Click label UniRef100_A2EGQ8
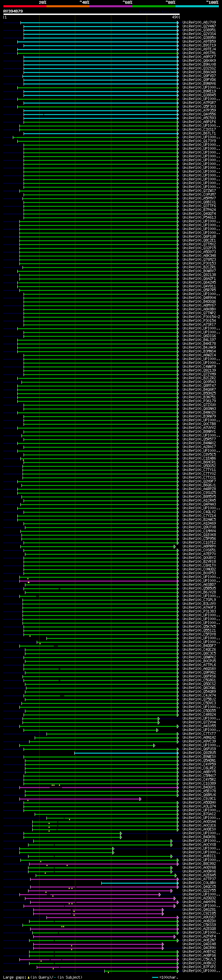The image size is (222, 980). 199,929
